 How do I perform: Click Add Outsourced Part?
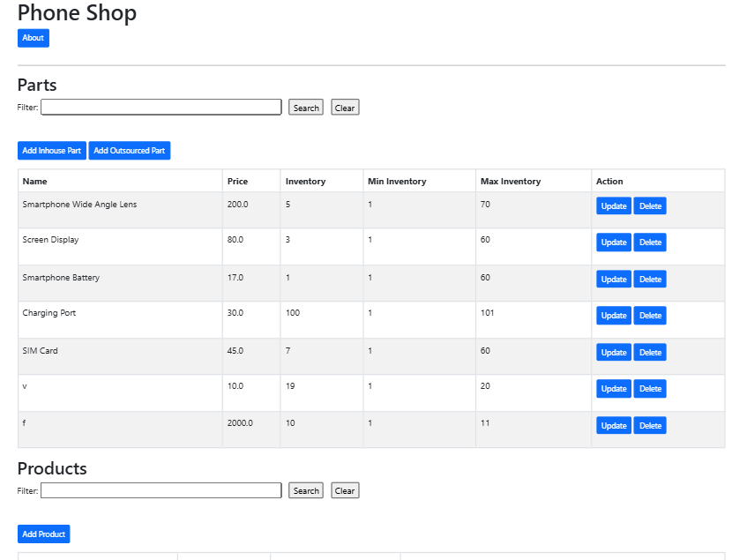coord(129,150)
